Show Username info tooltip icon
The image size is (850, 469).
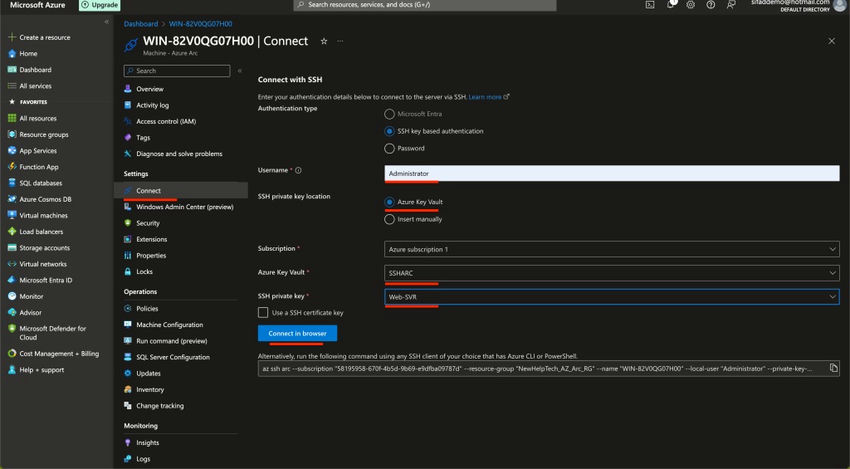point(298,170)
